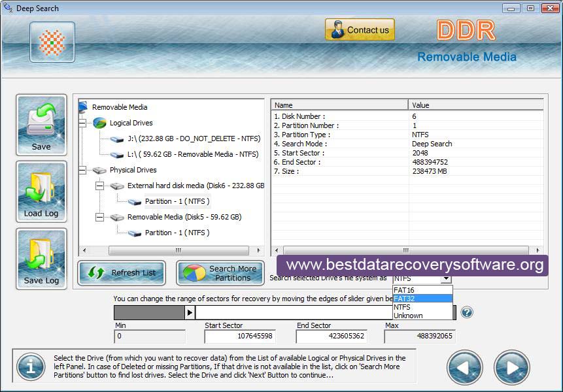
Task: Click the Refresh List button
Action: [122, 273]
